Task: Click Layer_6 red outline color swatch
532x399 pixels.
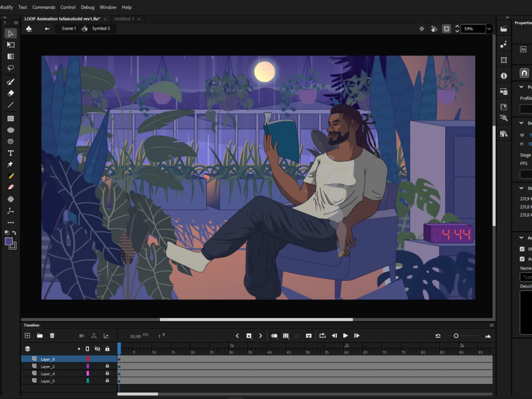Action: point(88,359)
